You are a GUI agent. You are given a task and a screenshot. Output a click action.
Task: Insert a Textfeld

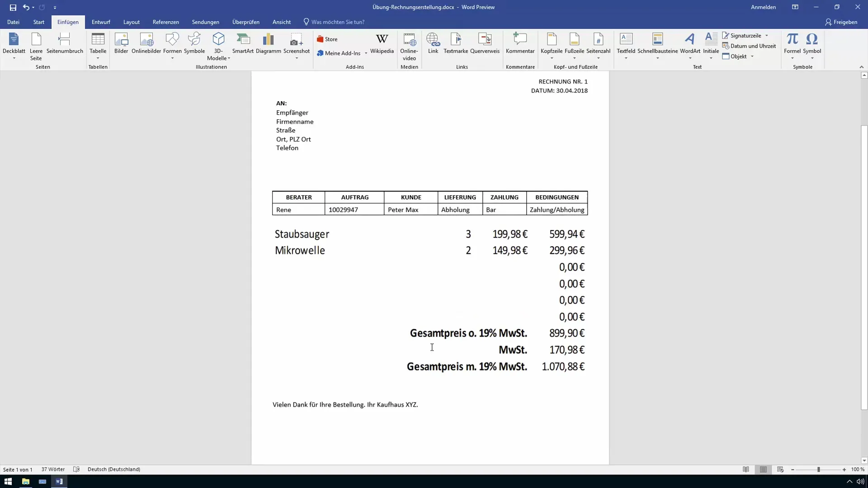pyautogui.click(x=626, y=47)
